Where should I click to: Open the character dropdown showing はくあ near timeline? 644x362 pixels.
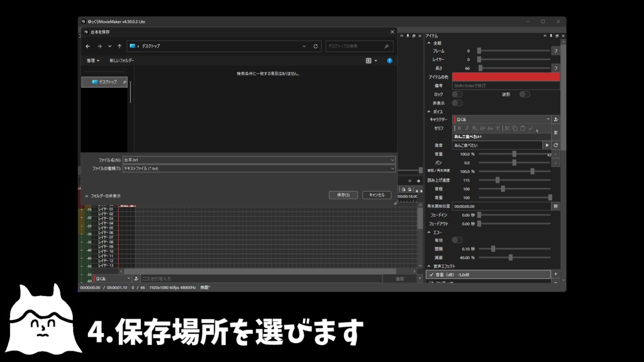(113, 278)
